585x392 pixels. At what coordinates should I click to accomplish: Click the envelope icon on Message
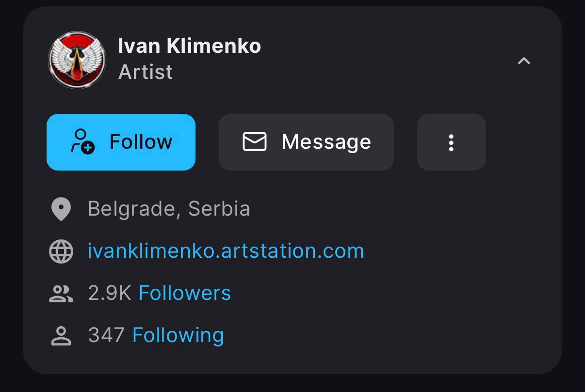click(x=255, y=142)
